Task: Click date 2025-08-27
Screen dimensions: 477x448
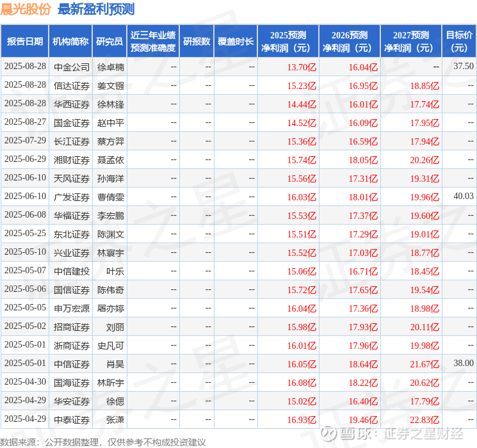Action: pos(25,122)
